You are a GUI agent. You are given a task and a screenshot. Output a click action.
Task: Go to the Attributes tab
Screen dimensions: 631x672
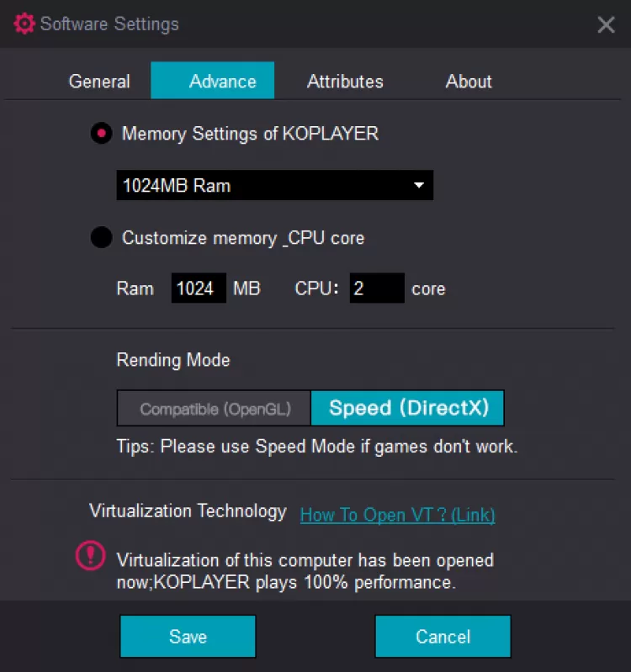(345, 82)
